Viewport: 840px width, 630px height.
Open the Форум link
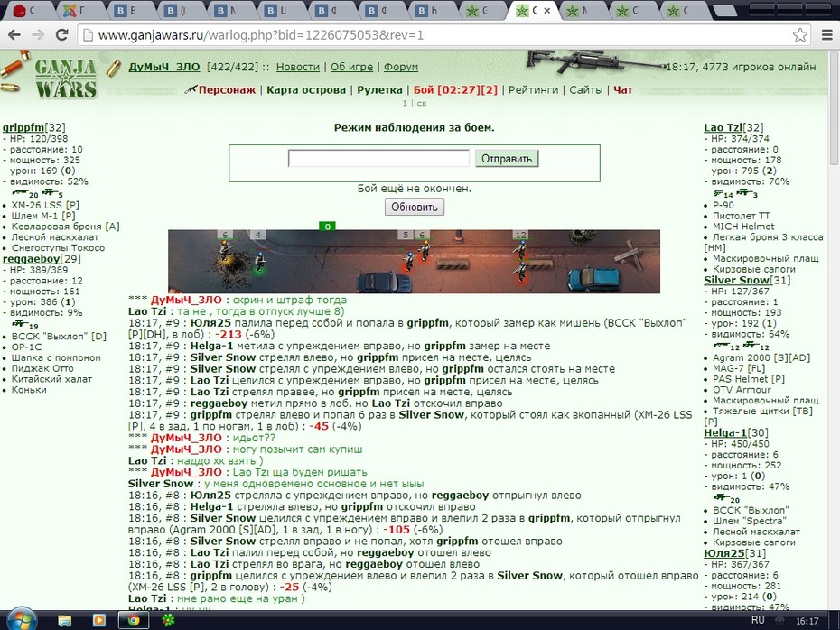[401, 67]
